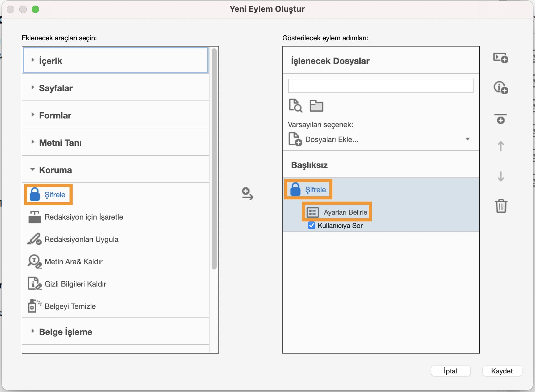Click the tools list vertical scrollbar
535x392 pixels.
[x=214, y=158]
